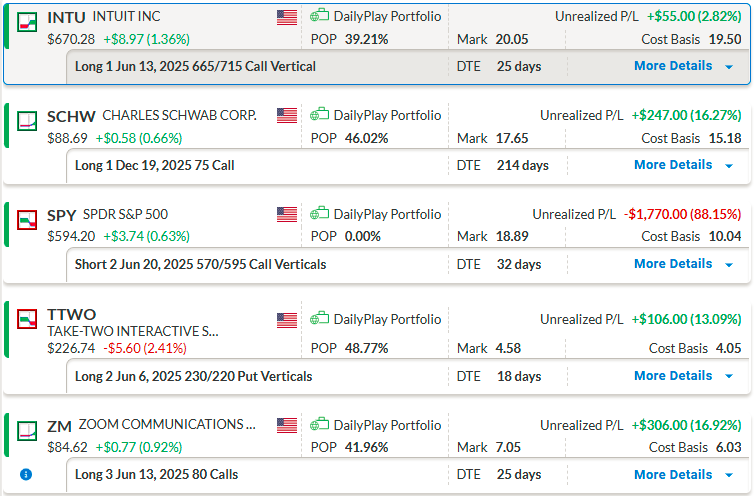
Task: Click TTWO price change -$5.60 (2.41%)
Action: 145,348
